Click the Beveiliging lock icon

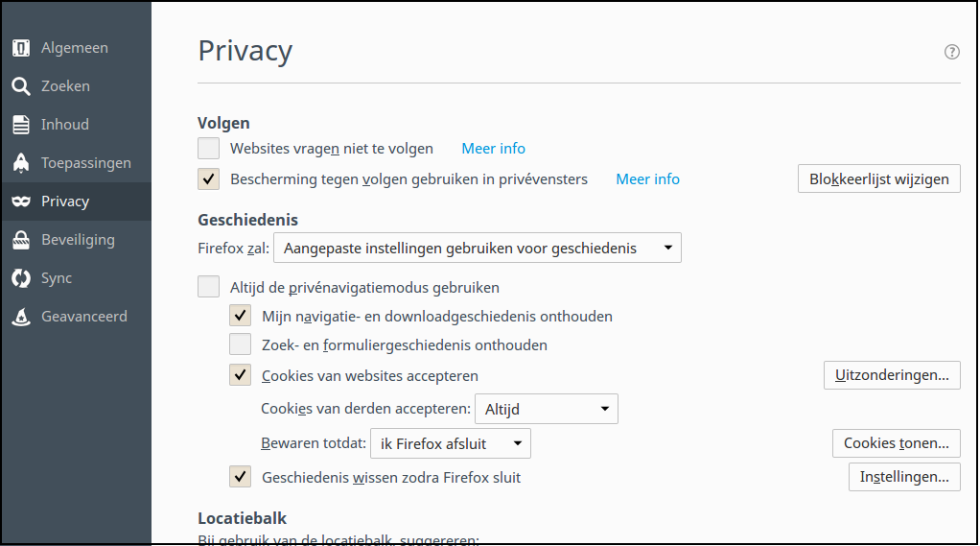(x=21, y=240)
